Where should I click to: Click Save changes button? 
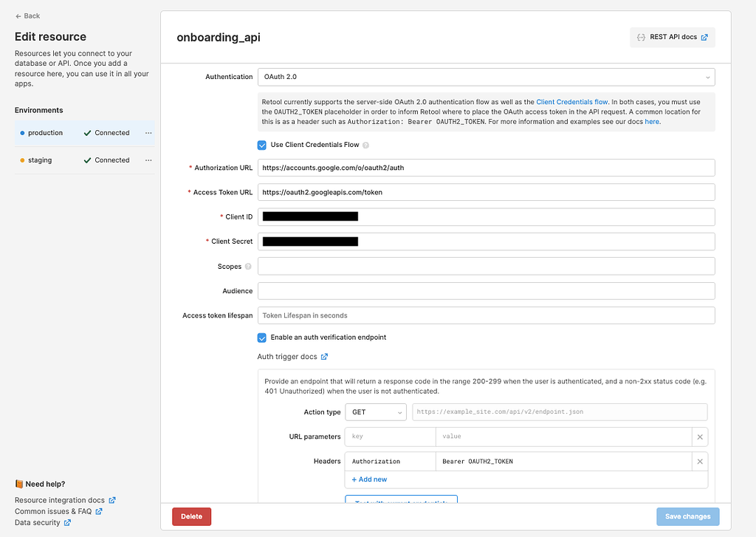pos(687,516)
